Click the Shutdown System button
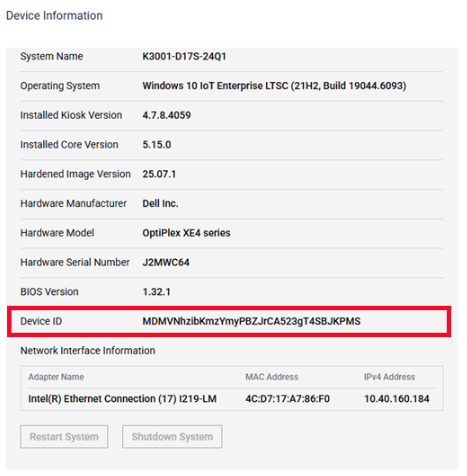This screenshot has height=476, width=467. [172, 436]
